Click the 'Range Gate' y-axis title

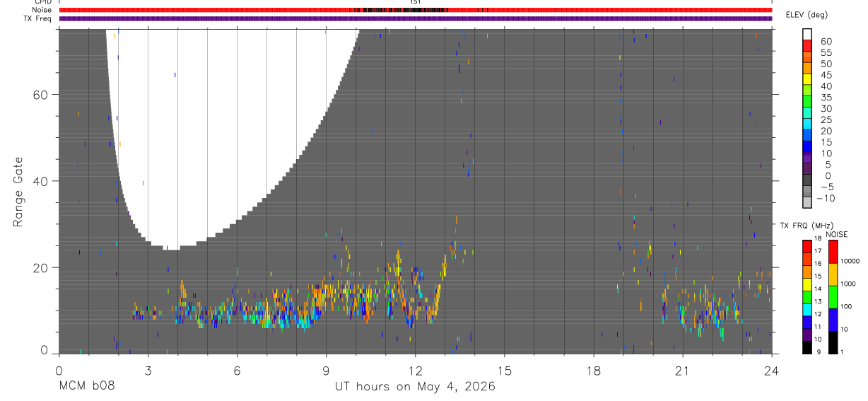click(x=18, y=192)
